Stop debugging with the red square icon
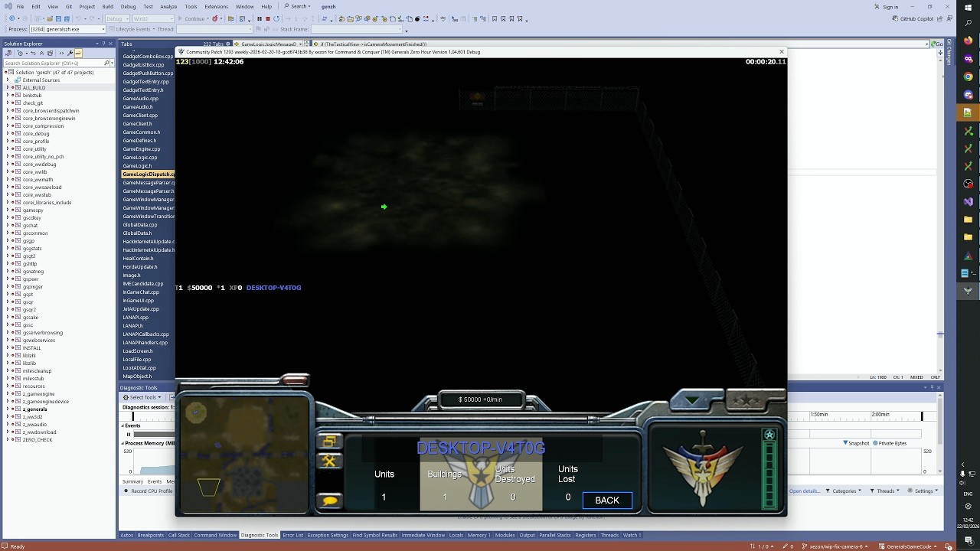This screenshot has height=551, width=980. [267, 18]
